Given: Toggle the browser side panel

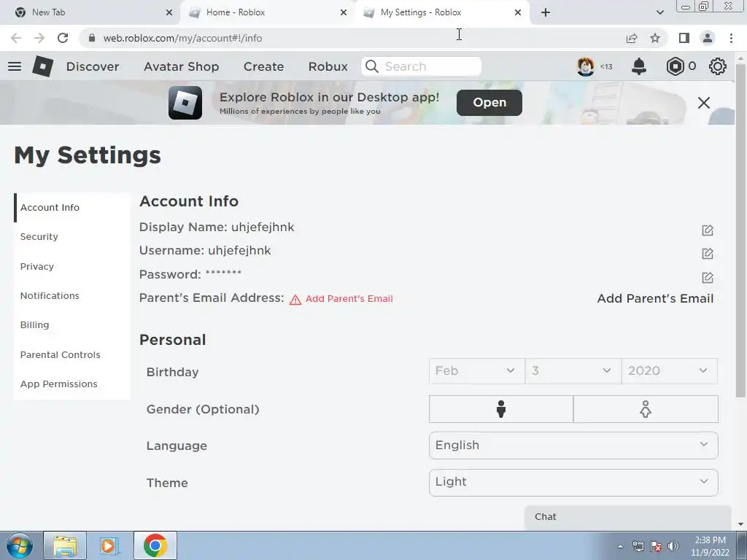Looking at the screenshot, I should tap(684, 38).
